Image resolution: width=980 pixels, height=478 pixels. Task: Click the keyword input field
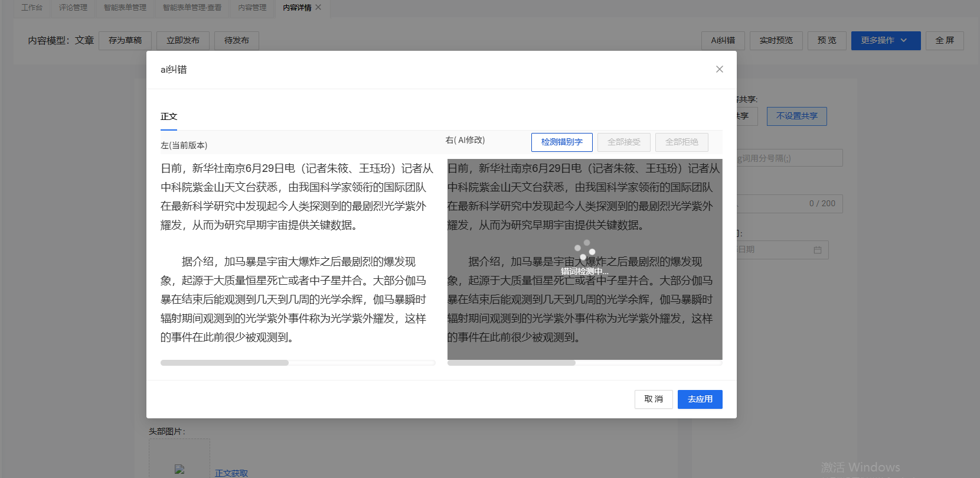[x=789, y=158]
